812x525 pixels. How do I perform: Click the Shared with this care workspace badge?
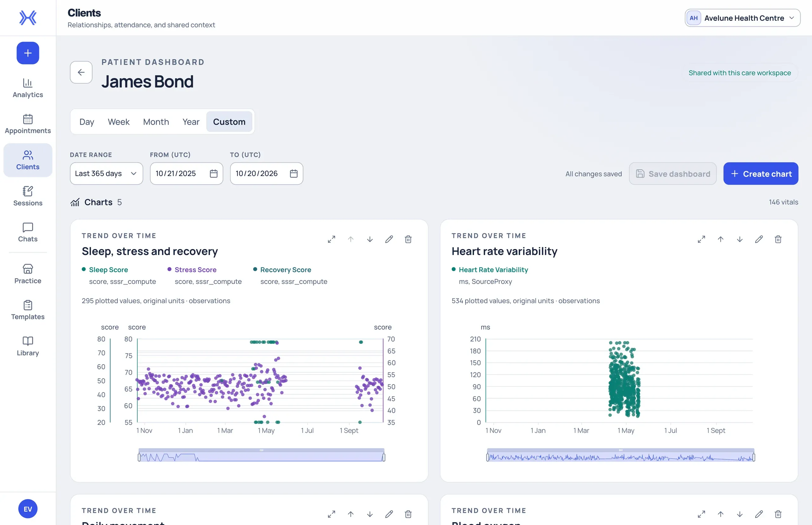[739, 73]
